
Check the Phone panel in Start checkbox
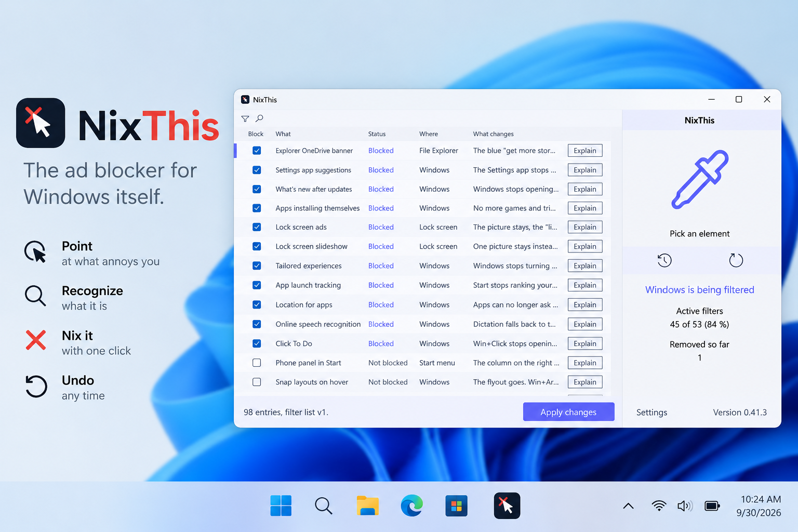tap(257, 363)
